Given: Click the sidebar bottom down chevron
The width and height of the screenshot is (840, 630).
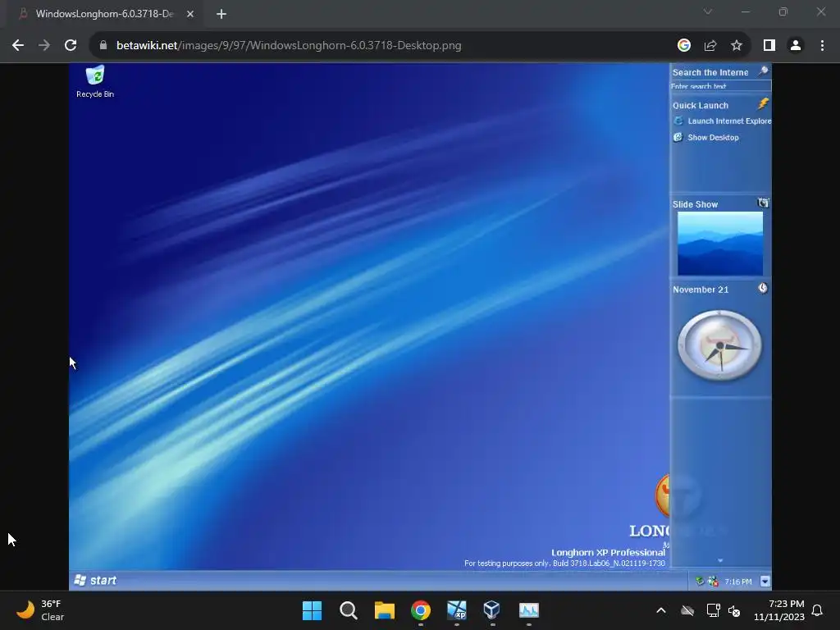Looking at the screenshot, I should (720, 560).
